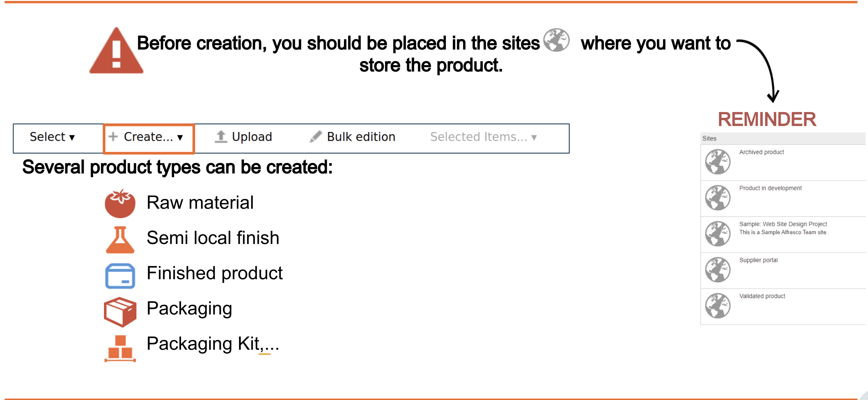868x400 pixels.
Task: Click the Supplier portal globe icon
Action: tap(718, 269)
